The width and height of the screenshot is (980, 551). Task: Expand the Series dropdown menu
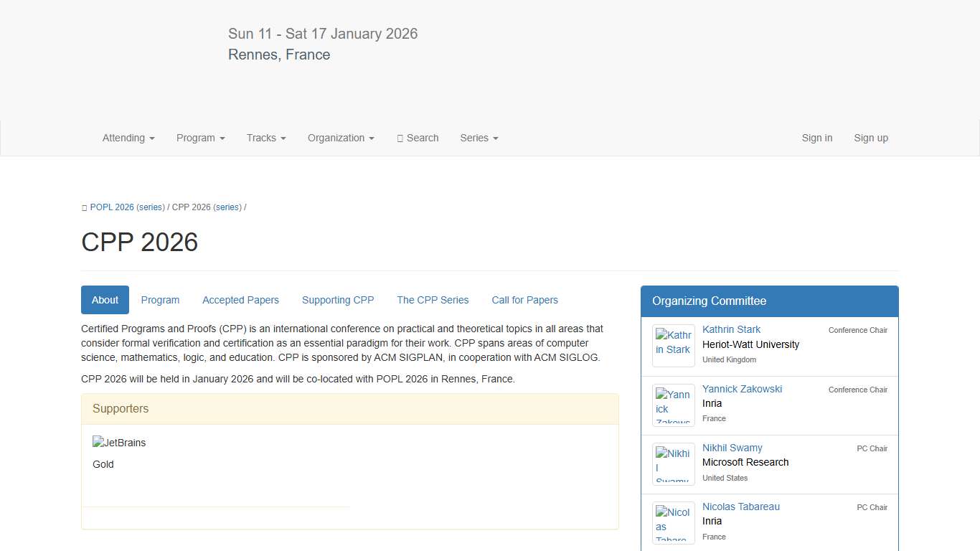pos(479,138)
